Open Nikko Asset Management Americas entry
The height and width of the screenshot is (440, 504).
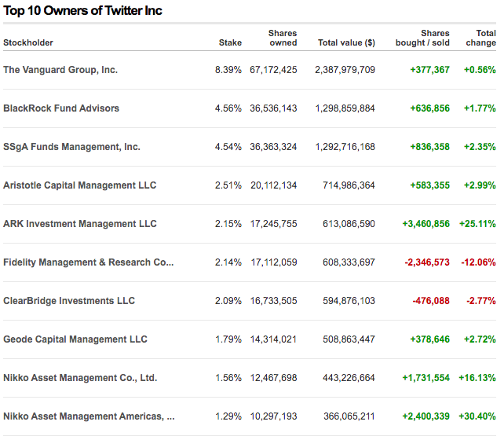(89, 416)
